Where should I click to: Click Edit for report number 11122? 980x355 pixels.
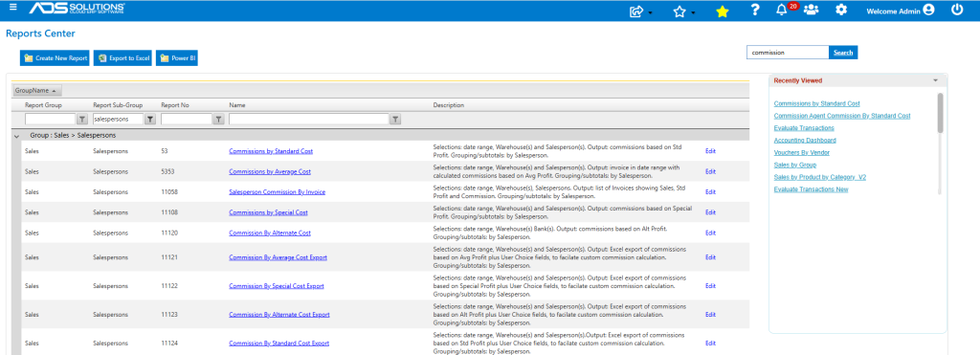(x=710, y=286)
